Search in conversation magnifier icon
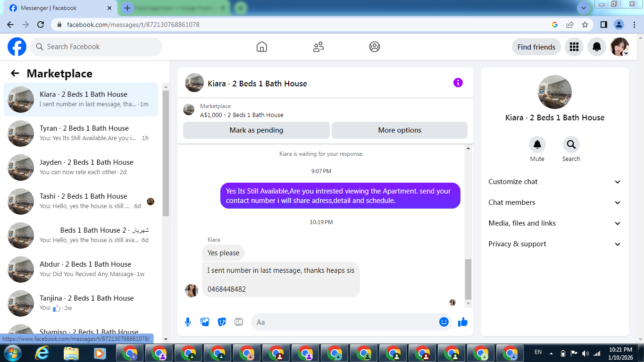This screenshot has width=644, height=362. click(x=571, y=144)
